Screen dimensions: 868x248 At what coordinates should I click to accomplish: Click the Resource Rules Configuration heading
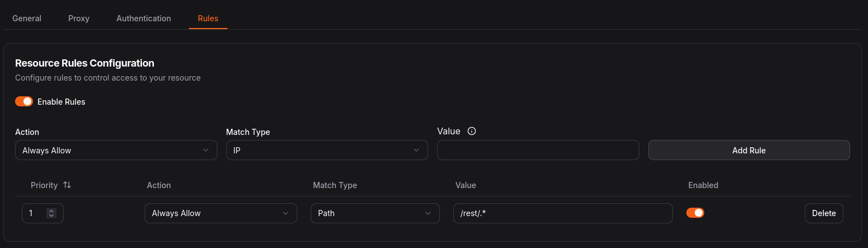(84, 63)
